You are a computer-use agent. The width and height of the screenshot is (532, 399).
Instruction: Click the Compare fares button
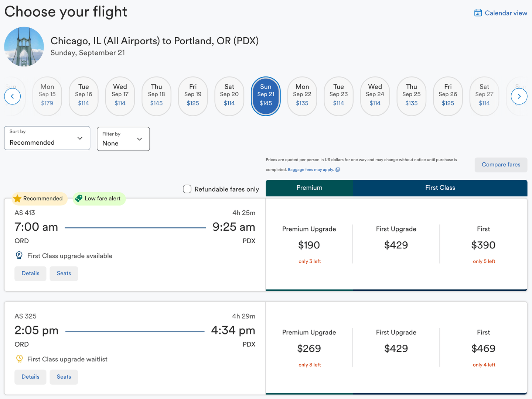pyautogui.click(x=501, y=165)
